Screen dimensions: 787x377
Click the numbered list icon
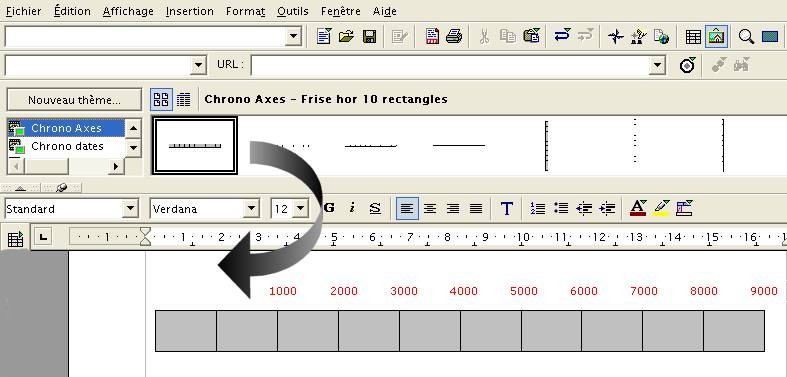(538, 208)
